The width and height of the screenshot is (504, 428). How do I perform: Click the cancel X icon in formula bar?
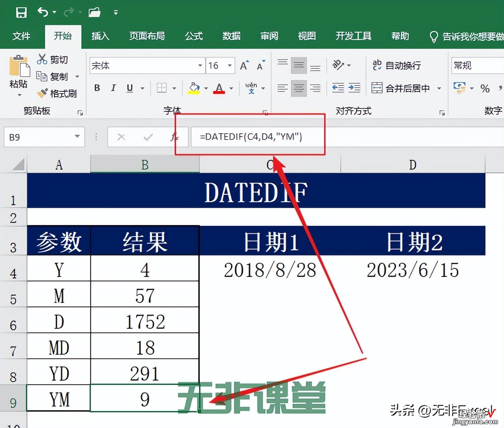121,137
